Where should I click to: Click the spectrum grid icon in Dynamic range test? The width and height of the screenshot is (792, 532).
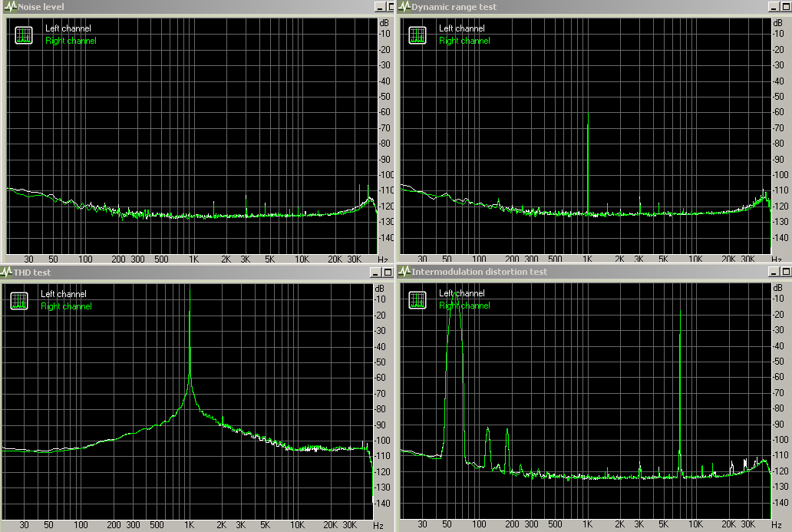(417, 35)
